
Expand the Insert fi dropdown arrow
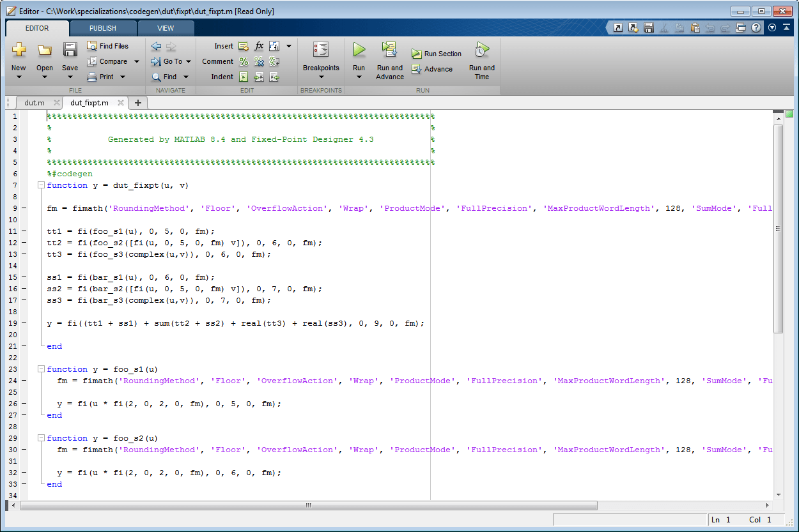coord(289,46)
